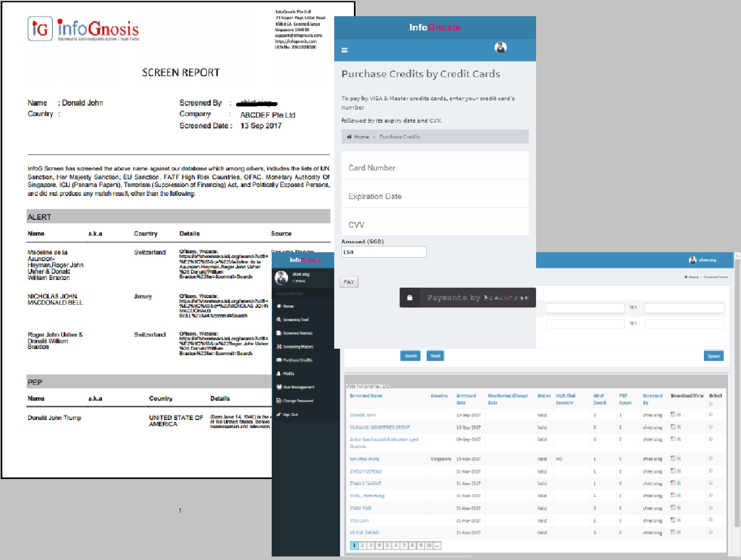Open the Donald John screened name link

[x=363, y=415]
